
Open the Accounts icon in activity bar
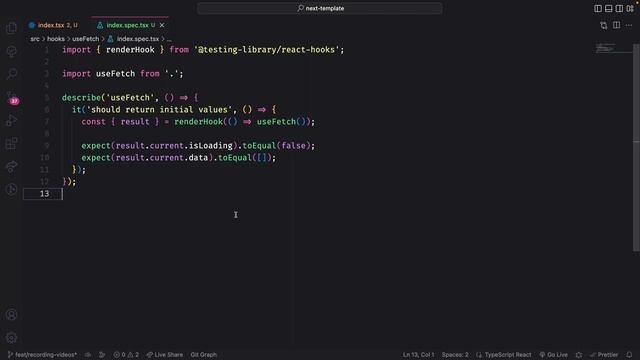[x=11, y=315]
